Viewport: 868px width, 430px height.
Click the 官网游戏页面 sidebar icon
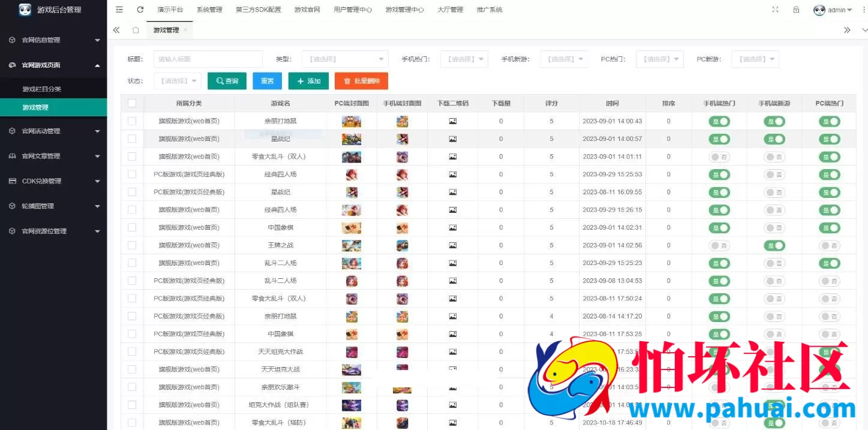click(12, 65)
